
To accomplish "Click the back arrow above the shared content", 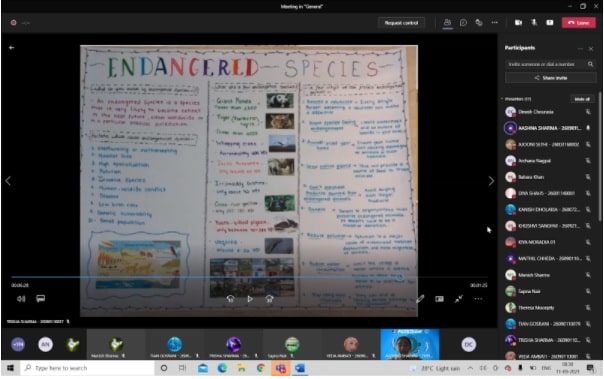I will (x=12, y=48).
